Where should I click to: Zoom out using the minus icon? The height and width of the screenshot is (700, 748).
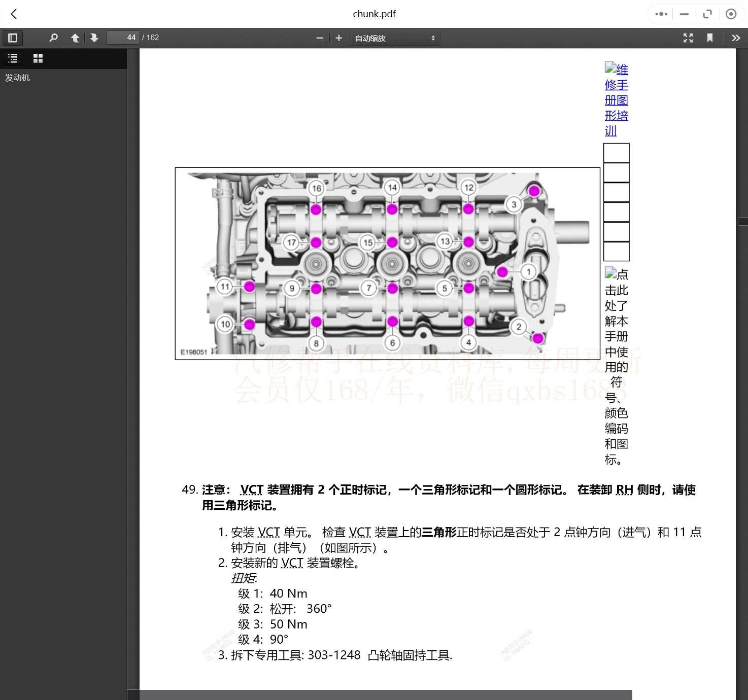tap(319, 38)
